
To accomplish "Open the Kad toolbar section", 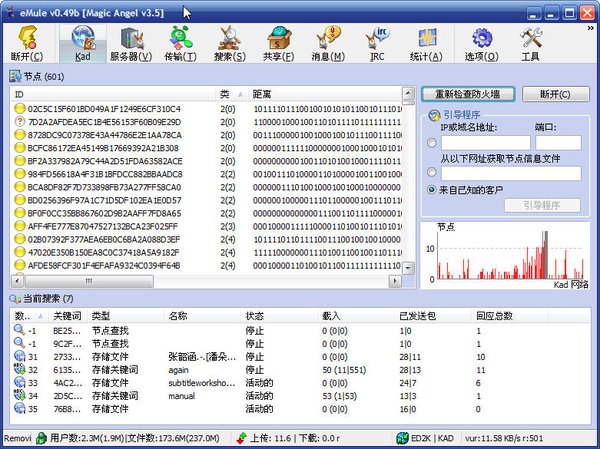I will pyautogui.click(x=83, y=43).
